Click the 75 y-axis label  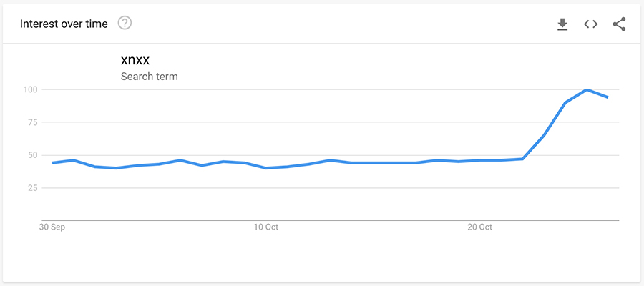pos(31,122)
